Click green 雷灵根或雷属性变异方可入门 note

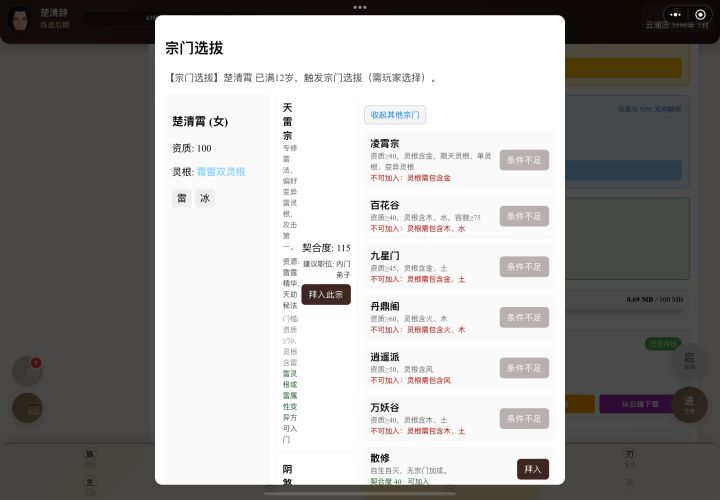290,406
